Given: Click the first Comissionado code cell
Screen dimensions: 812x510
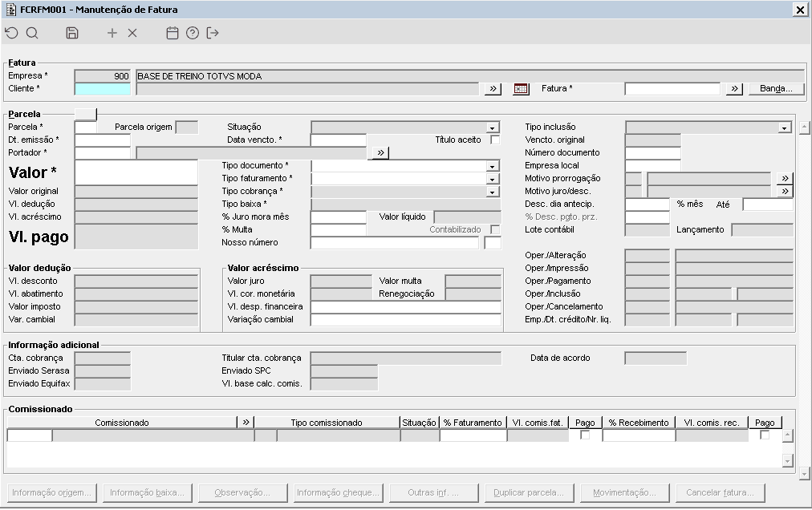Looking at the screenshot, I should [x=30, y=435].
